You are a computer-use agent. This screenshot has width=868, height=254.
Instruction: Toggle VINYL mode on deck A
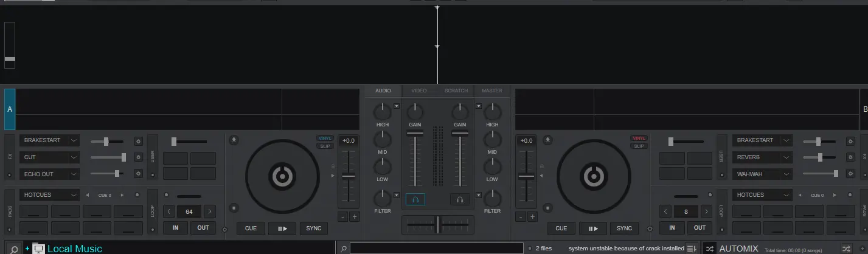[325, 139]
